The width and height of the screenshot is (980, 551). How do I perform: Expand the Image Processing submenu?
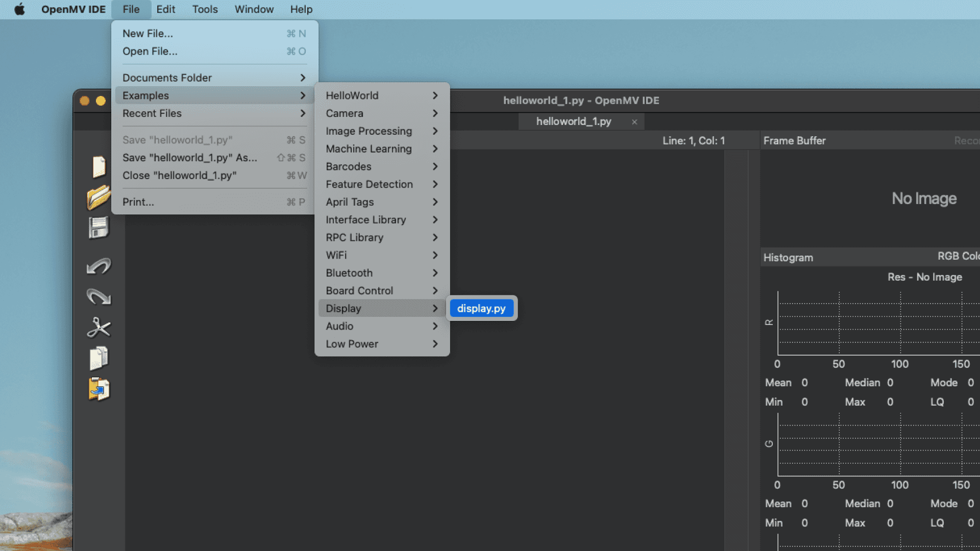click(x=368, y=131)
